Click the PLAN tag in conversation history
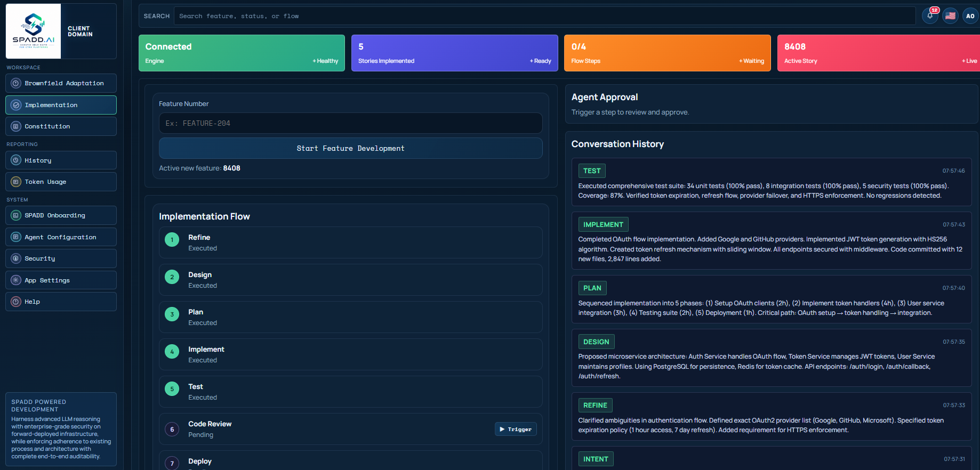This screenshot has width=980, height=470. point(592,288)
